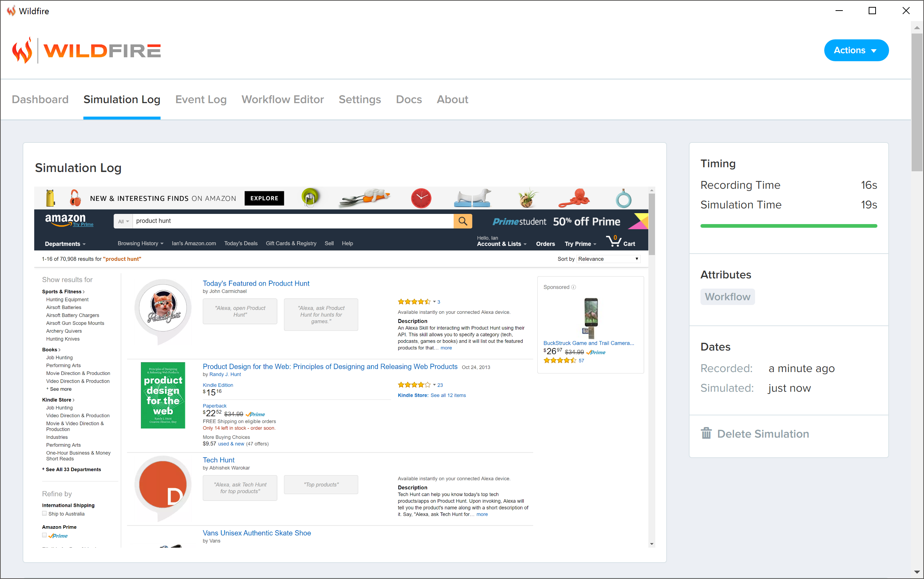Switch to the Event Log tab
Viewport: 924px width, 579px height.
pos(201,99)
